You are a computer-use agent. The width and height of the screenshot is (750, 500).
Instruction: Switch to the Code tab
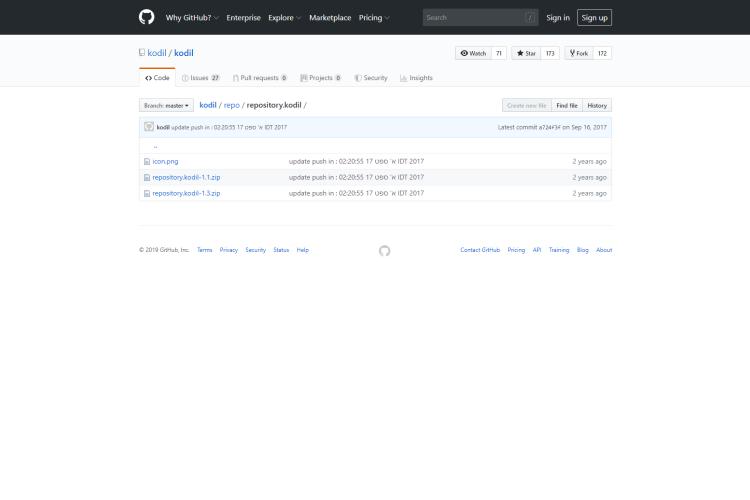point(157,78)
